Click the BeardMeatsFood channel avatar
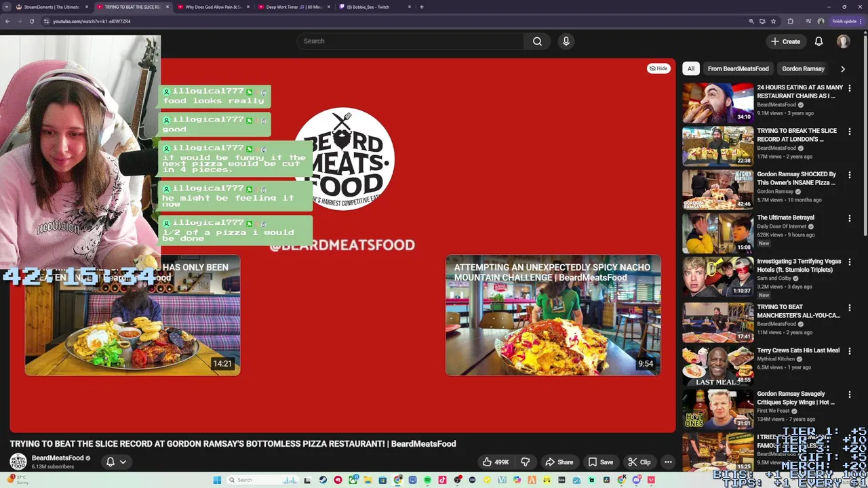Image resolution: width=868 pixels, height=488 pixels. 18,462
